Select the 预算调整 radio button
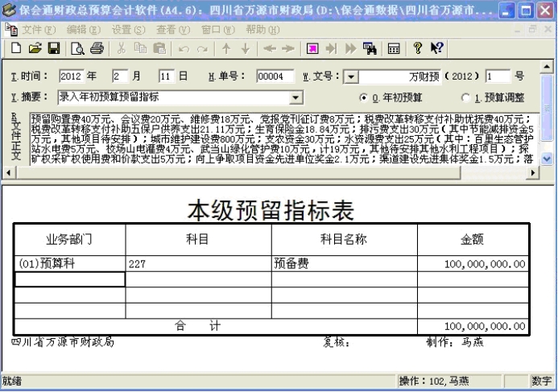The width and height of the screenshot is (558, 392). pyautogui.click(x=466, y=98)
